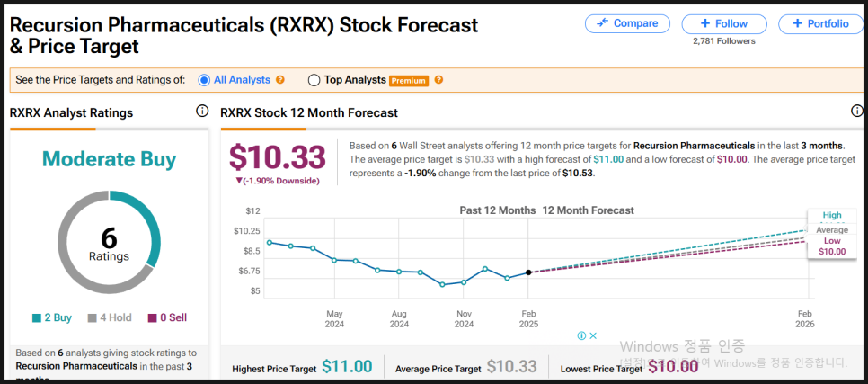
Task: Click the $10.33 average price target headline
Action: [x=278, y=158]
